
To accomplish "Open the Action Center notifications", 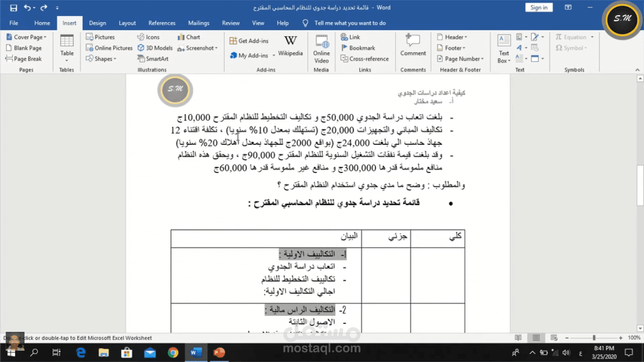I will [x=628, y=353].
